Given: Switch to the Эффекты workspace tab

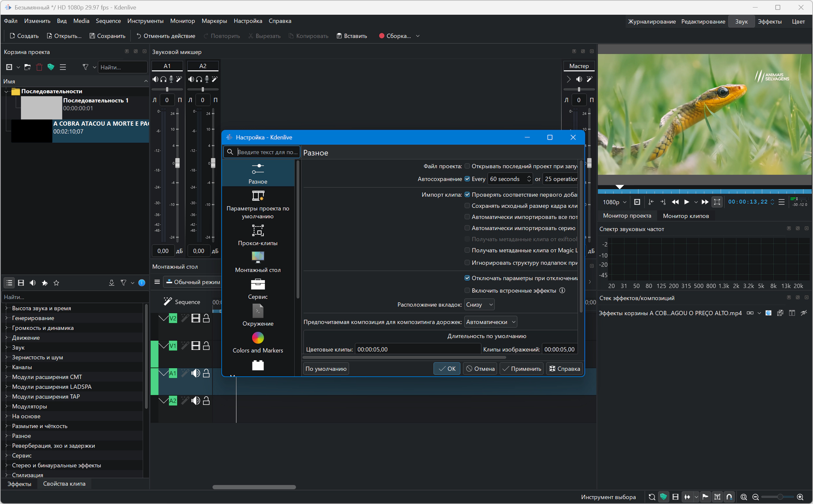Looking at the screenshot, I should click(x=770, y=22).
